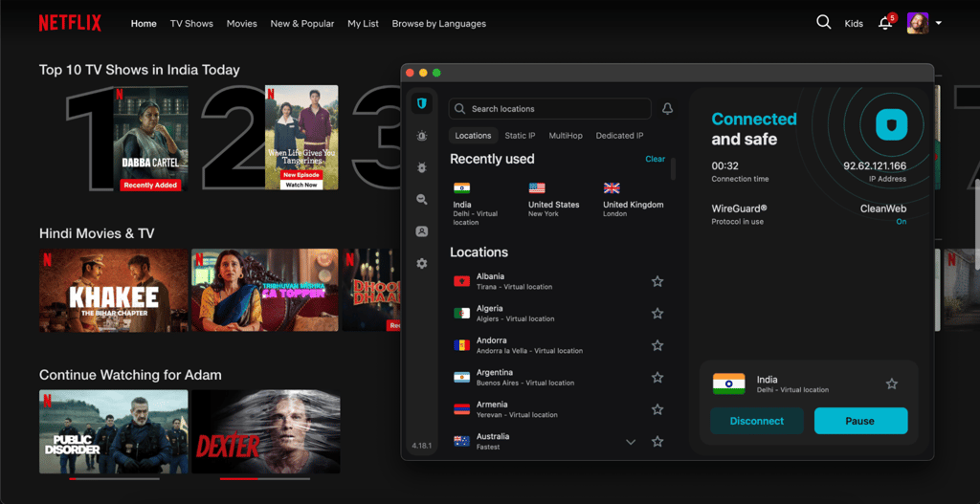The width and height of the screenshot is (980, 504).
Task: Favorite Australia with its star
Action: click(x=657, y=442)
